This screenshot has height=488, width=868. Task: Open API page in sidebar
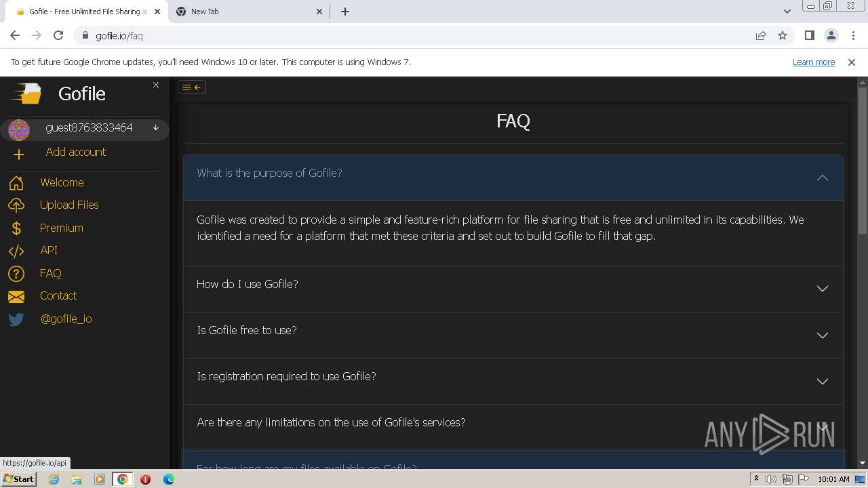pos(49,250)
